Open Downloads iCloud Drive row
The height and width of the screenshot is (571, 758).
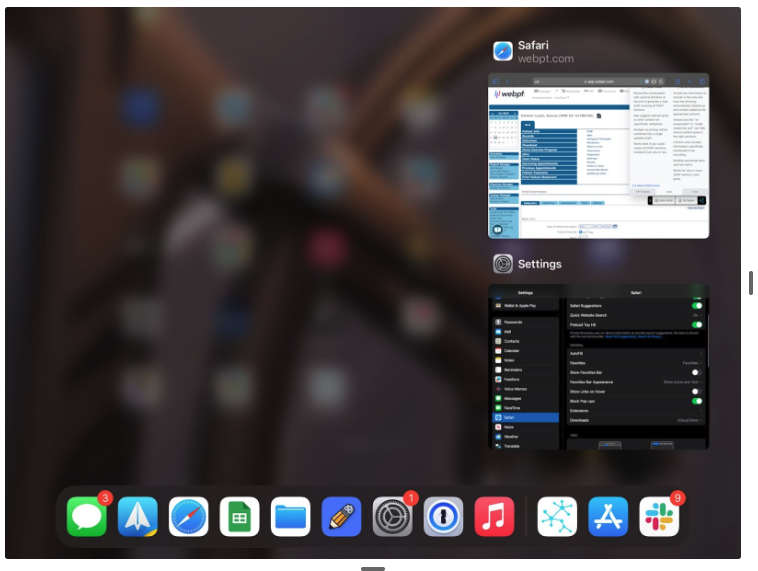[636, 420]
